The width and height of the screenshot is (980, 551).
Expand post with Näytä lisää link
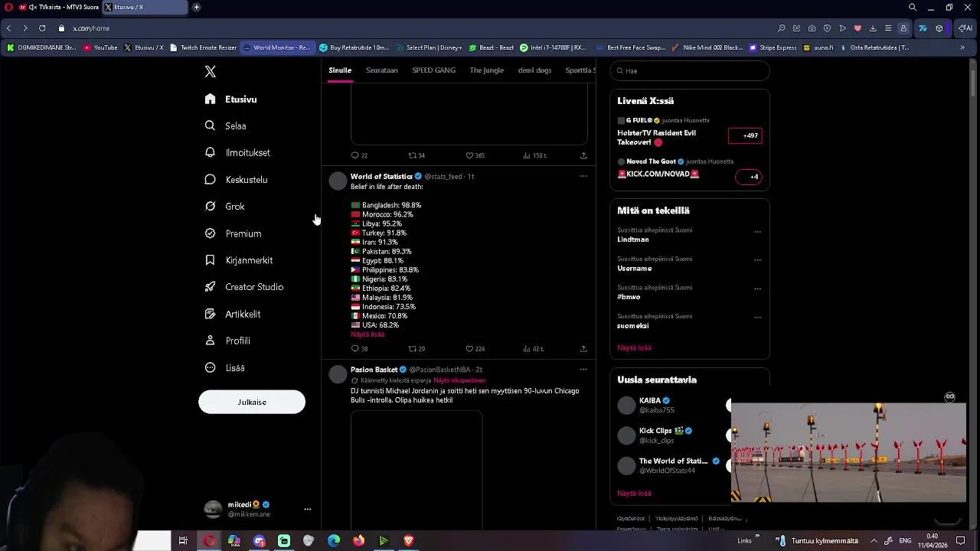tap(367, 334)
